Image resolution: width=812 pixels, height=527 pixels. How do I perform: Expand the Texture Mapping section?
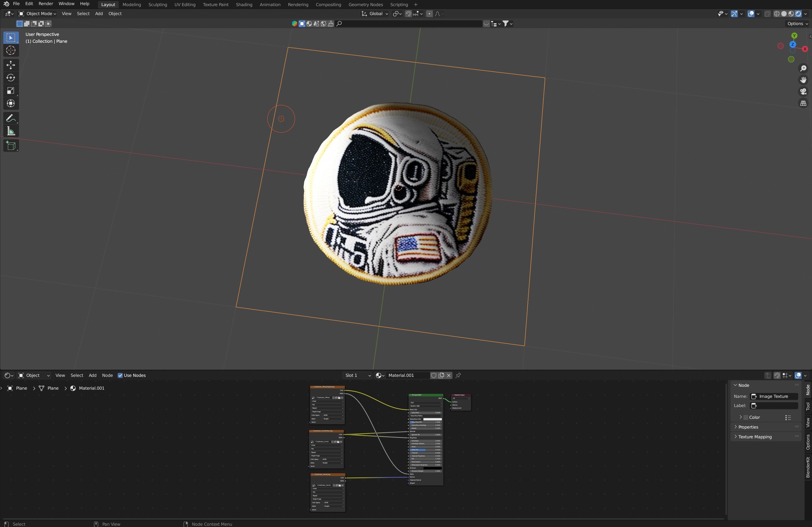pyautogui.click(x=766, y=437)
